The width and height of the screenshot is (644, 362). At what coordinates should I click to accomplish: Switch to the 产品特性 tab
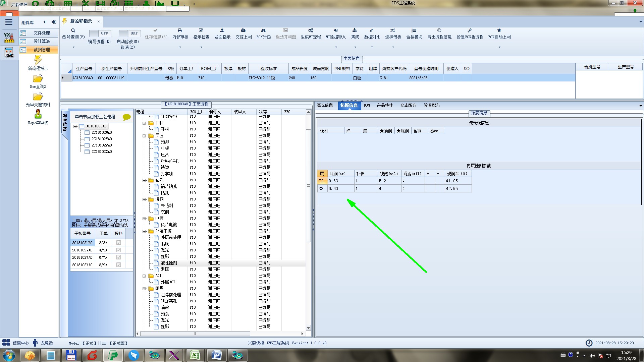384,106
